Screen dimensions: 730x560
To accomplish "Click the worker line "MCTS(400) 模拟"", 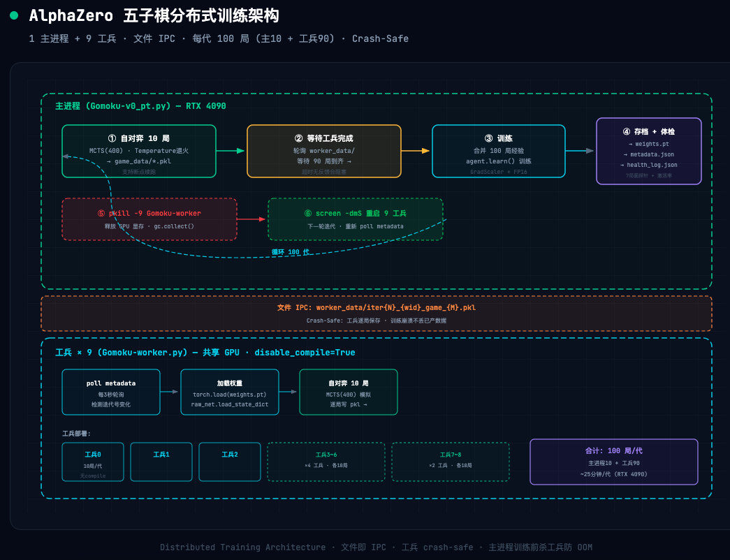I will [349, 395].
